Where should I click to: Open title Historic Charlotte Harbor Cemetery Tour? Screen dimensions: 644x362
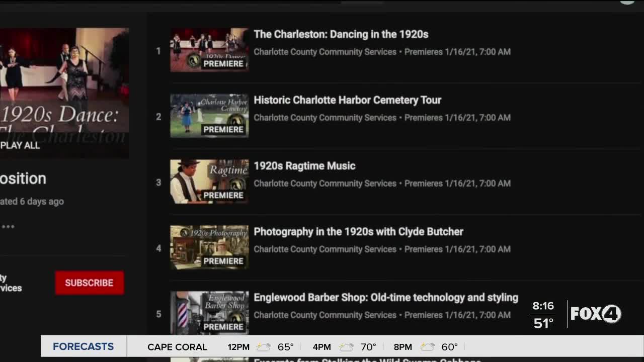(x=347, y=100)
